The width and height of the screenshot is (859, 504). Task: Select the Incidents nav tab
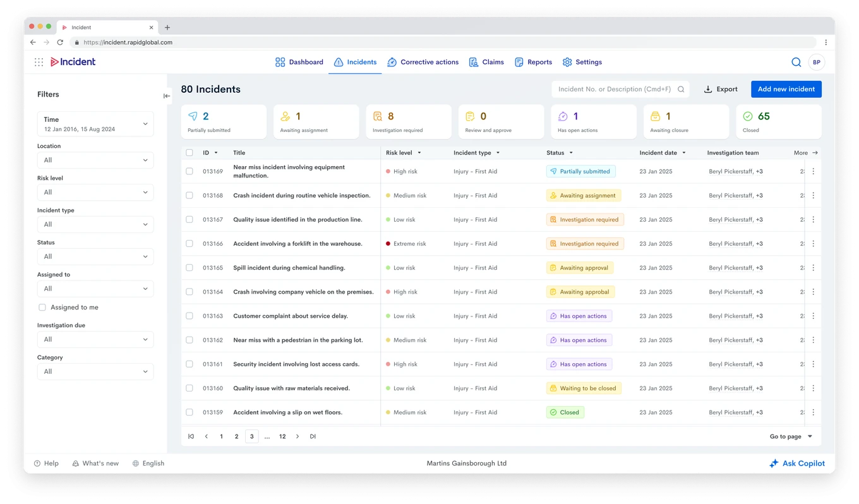355,62
